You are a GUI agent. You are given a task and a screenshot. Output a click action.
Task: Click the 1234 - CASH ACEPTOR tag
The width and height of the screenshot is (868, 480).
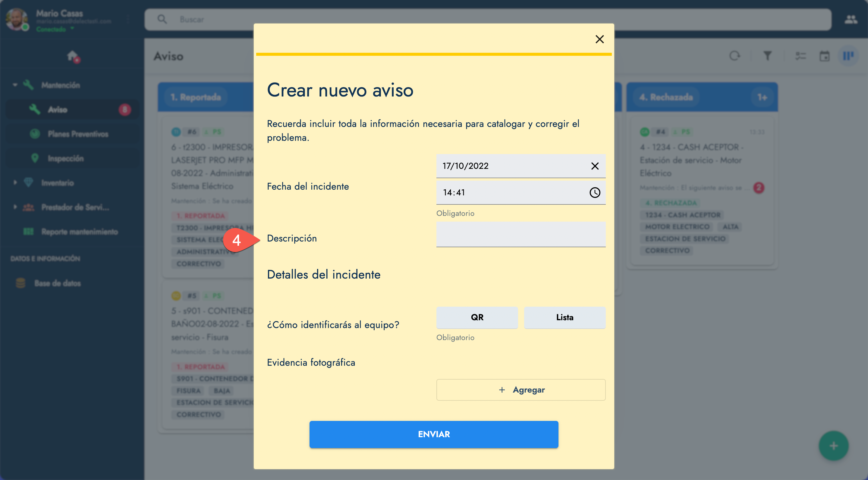coord(682,215)
